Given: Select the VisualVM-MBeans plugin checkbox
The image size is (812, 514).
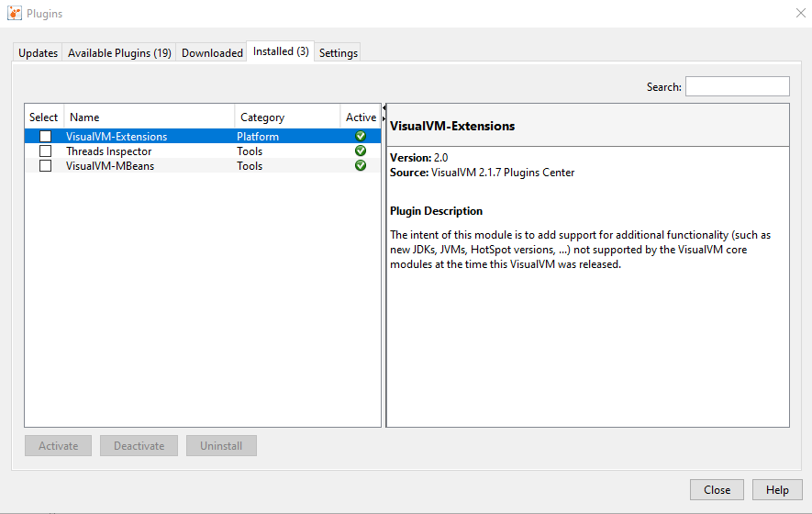Looking at the screenshot, I should 45,166.
